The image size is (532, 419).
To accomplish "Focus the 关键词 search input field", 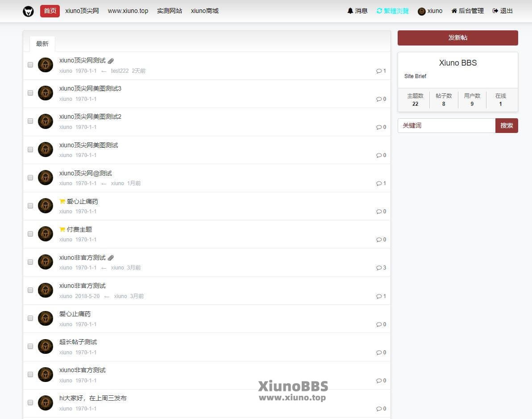I will (446, 125).
